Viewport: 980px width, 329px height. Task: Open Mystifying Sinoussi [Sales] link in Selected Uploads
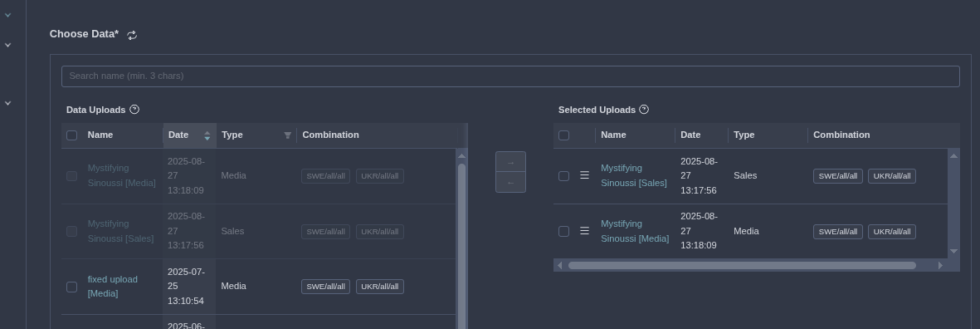coord(634,176)
